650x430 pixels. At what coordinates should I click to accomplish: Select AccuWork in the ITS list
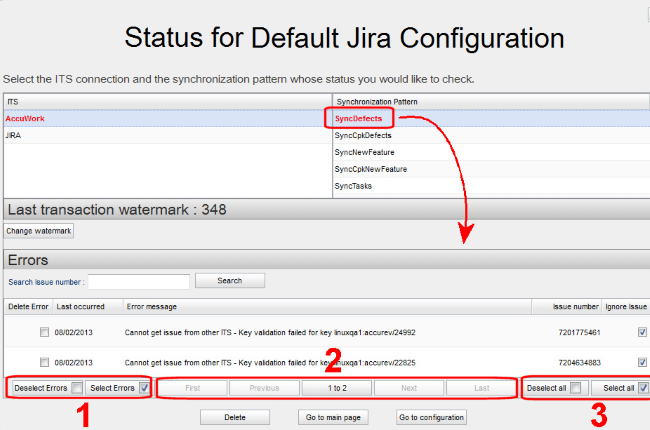point(25,119)
